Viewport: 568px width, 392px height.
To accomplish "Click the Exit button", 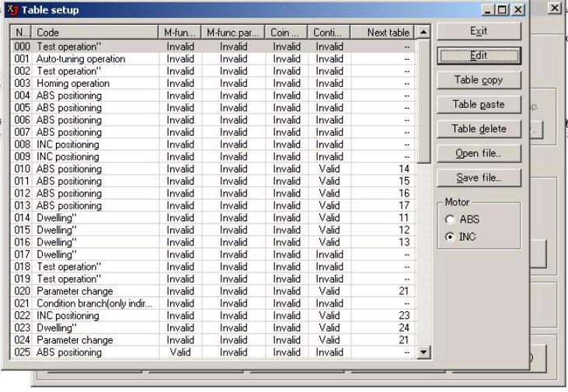I will click(478, 31).
